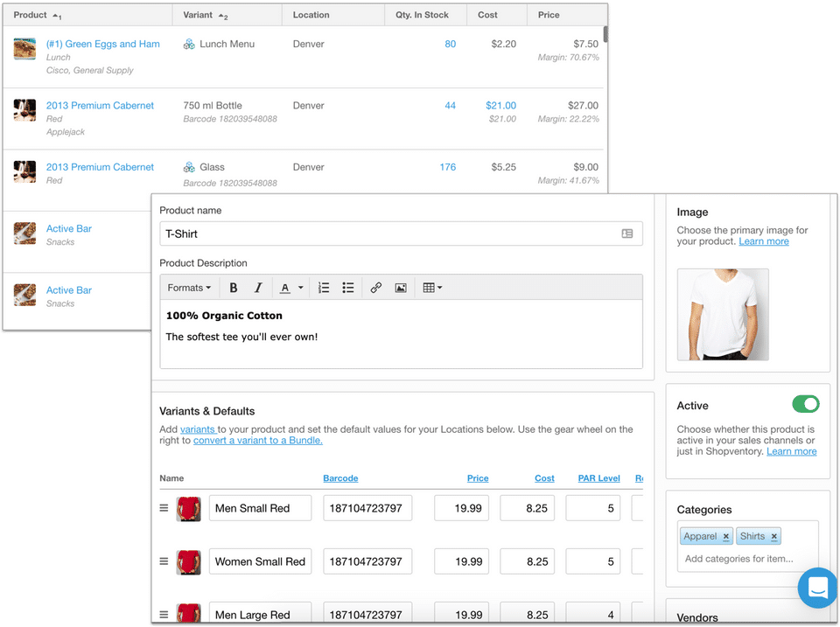Click the Product name field containing T-Shirt
The image size is (840, 627).
click(x=401, y=233)
